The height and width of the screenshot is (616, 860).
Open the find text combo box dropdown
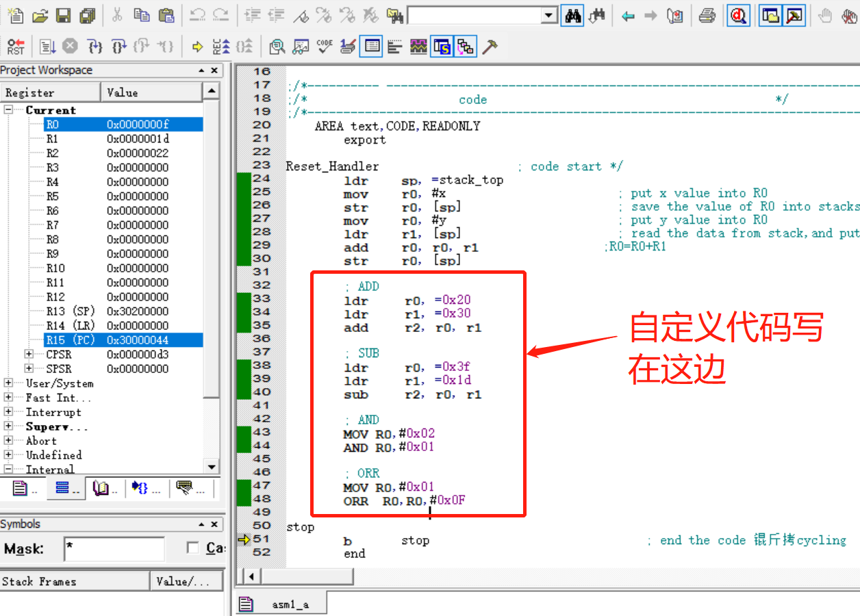tap(549, 15)
